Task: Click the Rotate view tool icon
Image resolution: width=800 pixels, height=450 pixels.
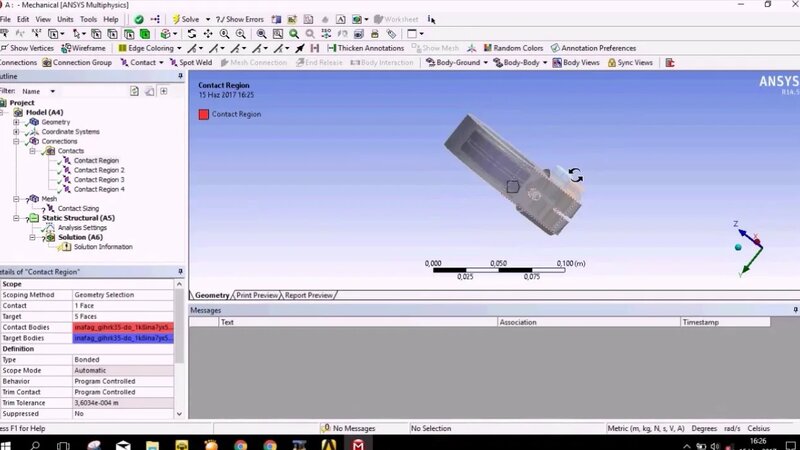Action: [191, 34]
